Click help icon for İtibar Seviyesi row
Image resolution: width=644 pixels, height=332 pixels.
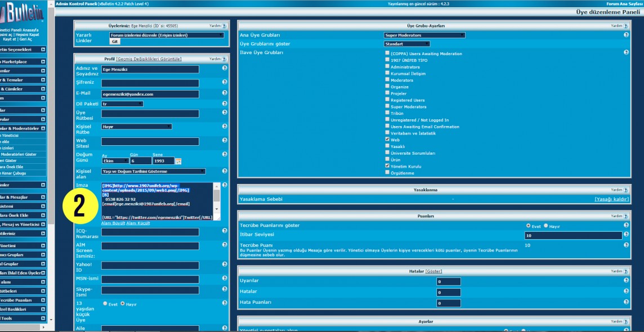626,235
